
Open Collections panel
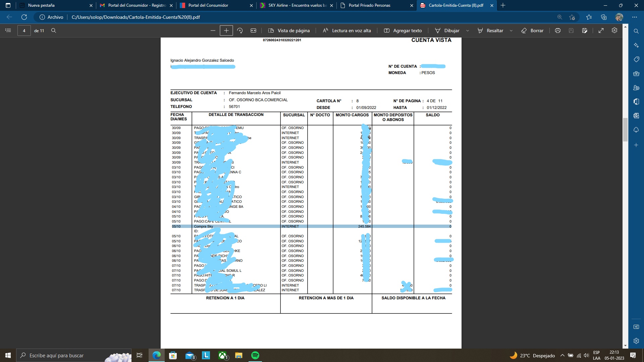pyautogui.click(x=604, y=17)
